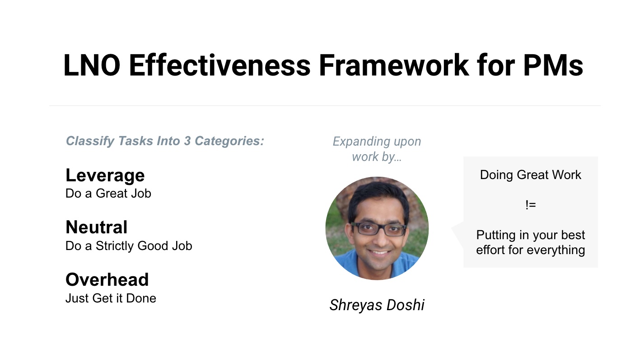Screen dimensions: 644x359
Task: Click the horizontal divider line under title
Action: click(325, 106)
